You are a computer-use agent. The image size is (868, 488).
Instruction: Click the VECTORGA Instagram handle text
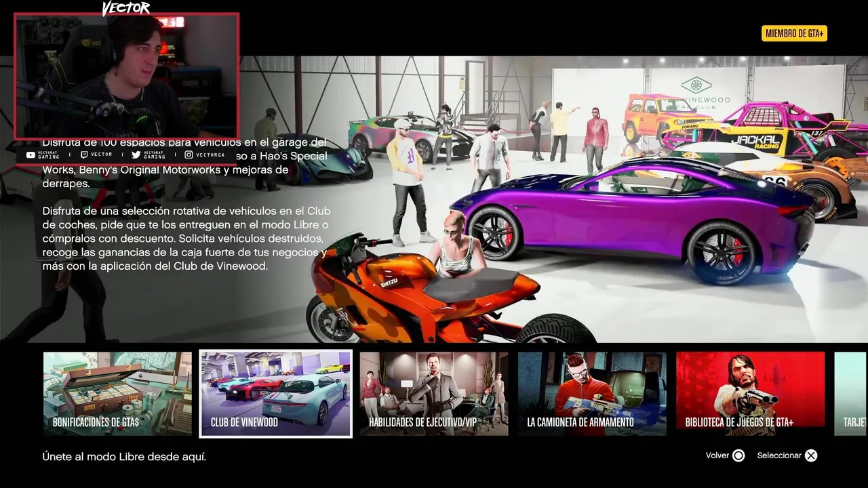(x=210, y=155)
